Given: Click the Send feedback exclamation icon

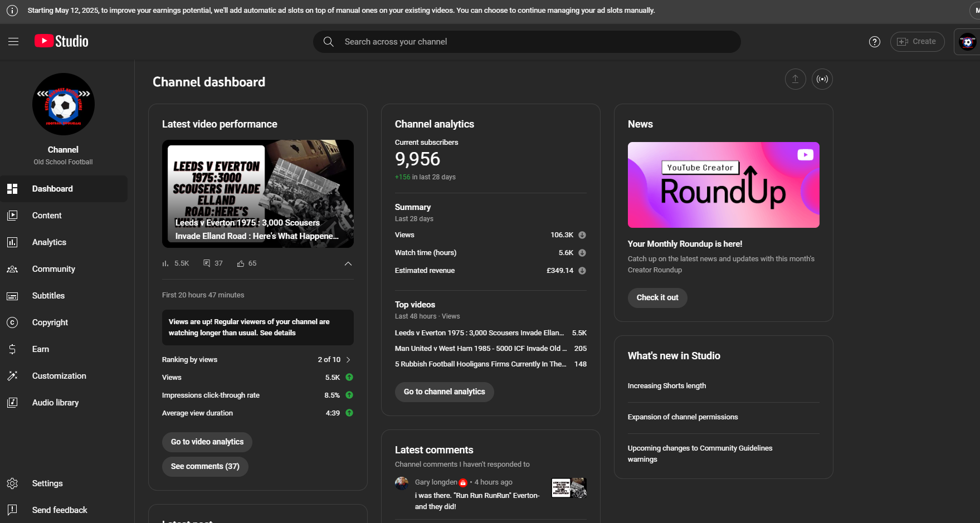Looking at the screenshot, I should point(12,510).
